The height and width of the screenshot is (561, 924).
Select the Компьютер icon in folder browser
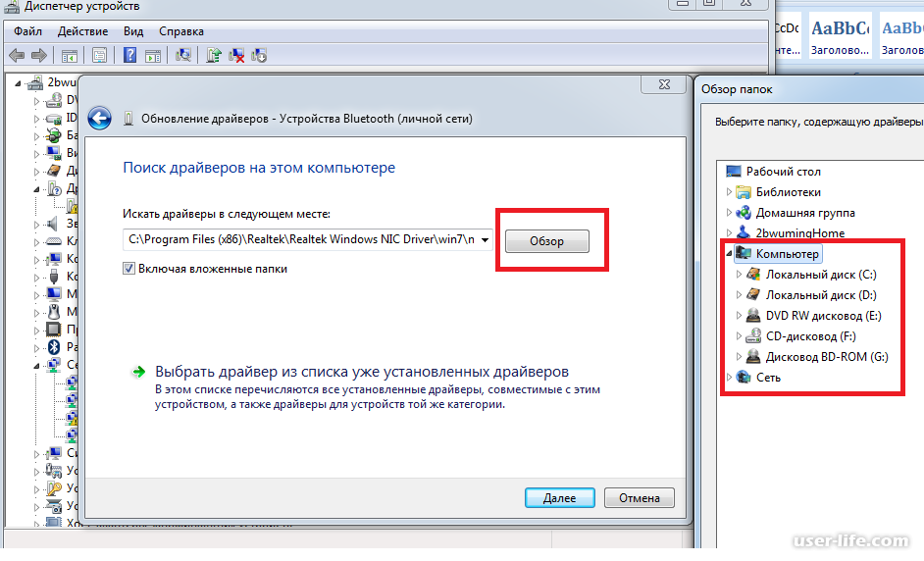coord(744,254)
